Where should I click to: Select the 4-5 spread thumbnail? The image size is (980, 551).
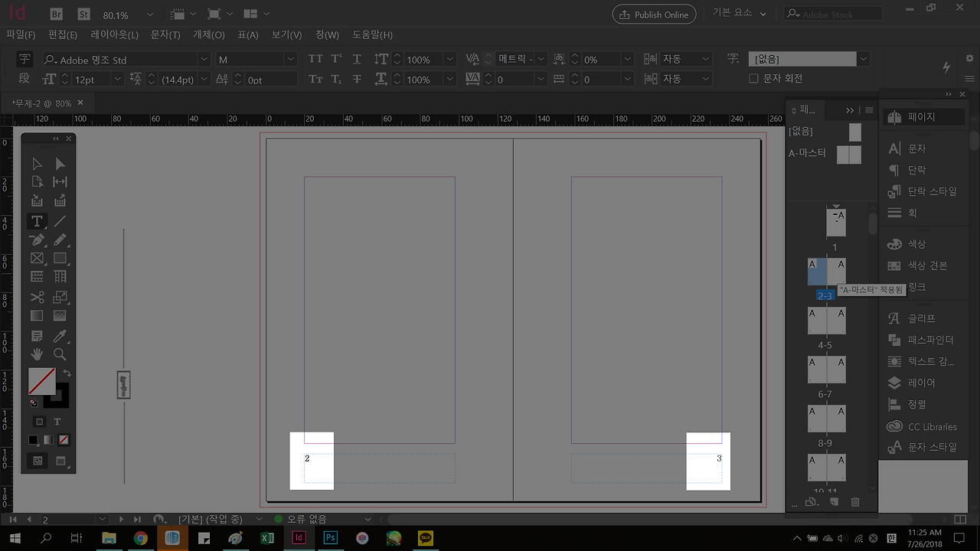pyautogui.click(x=827, y=321)
